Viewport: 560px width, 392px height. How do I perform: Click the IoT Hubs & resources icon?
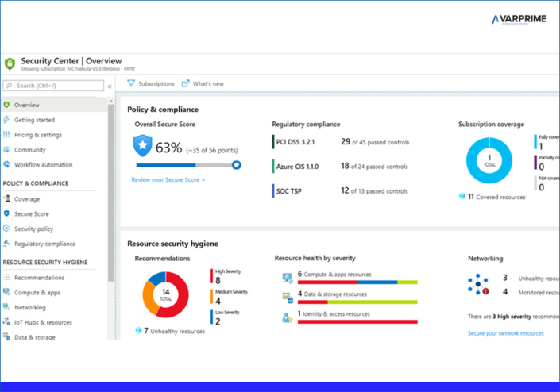(6, 321)
